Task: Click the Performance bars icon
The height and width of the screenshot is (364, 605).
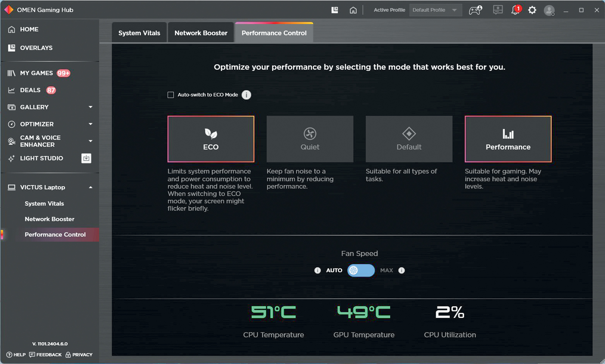Action: (x=508, y=134)
